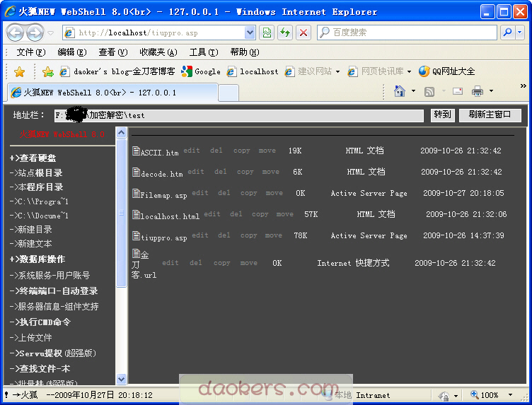Screen dimensions: 532x405
Task: Click copy link for Filemap.asp
Action: coord(249,193)
